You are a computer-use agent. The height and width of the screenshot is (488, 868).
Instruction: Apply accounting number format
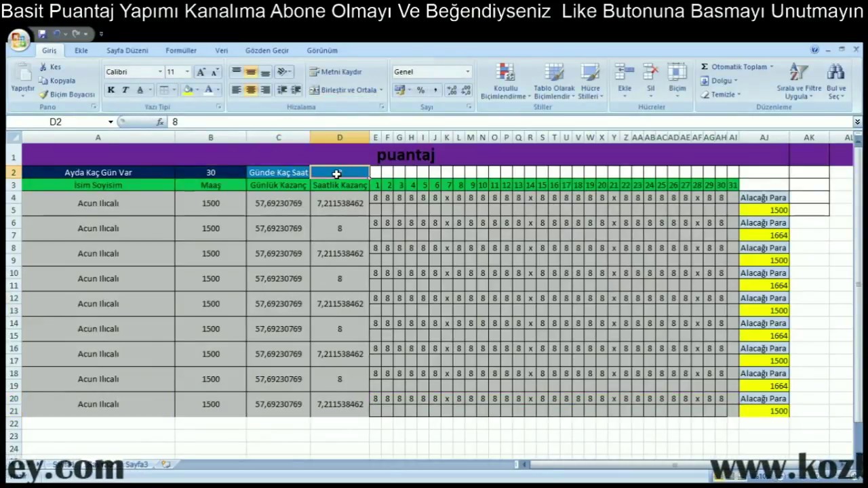[400, 89]
